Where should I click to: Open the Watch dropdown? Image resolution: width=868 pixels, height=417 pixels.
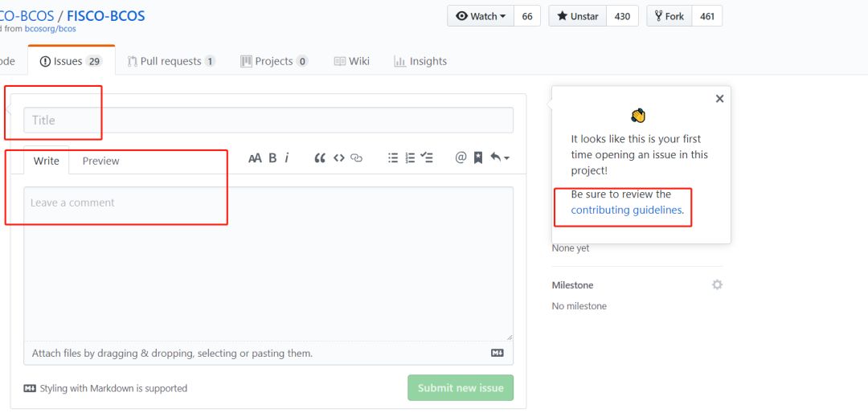(x=481, y=16)
